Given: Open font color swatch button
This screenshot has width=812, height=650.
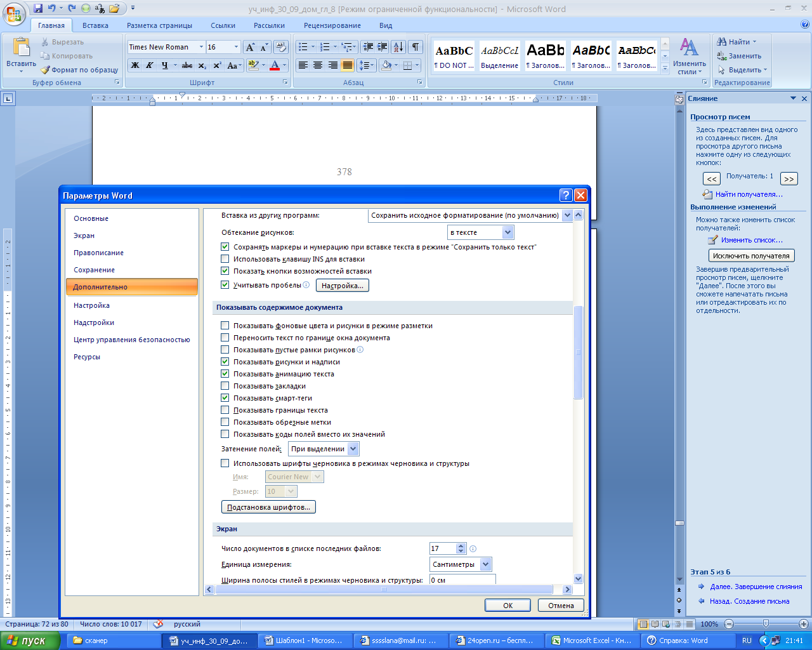Looking at the screenshot, I should [275, 65].
